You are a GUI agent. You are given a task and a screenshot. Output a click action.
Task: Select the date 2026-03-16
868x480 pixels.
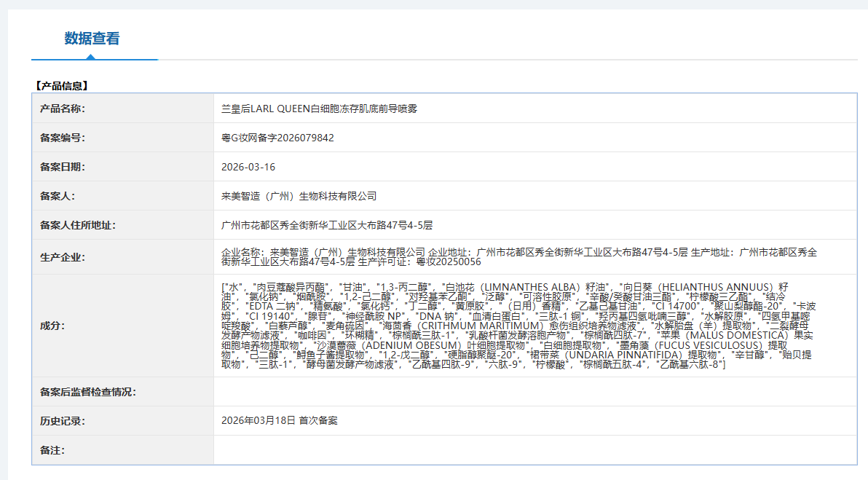point(248,168)
